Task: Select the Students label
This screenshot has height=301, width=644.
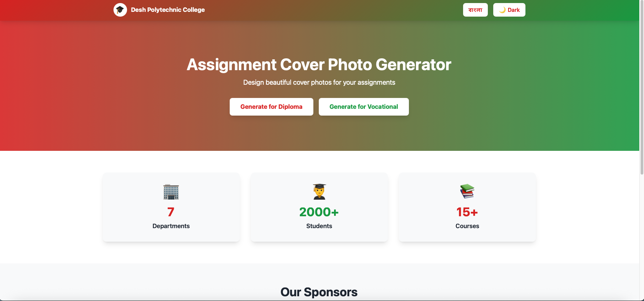Action: pyautogui.click(x=319, y=226)
